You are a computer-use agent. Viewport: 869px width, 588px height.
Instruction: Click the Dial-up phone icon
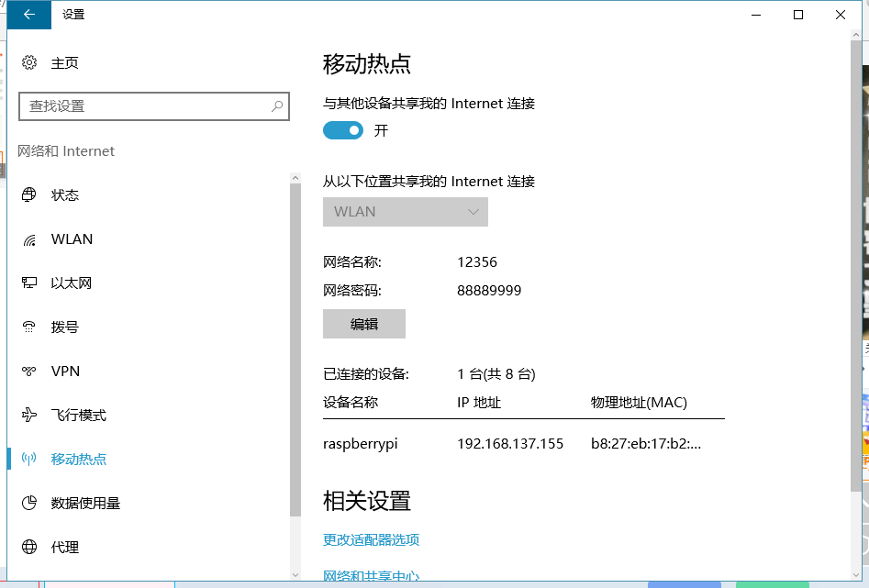(28, 327)
